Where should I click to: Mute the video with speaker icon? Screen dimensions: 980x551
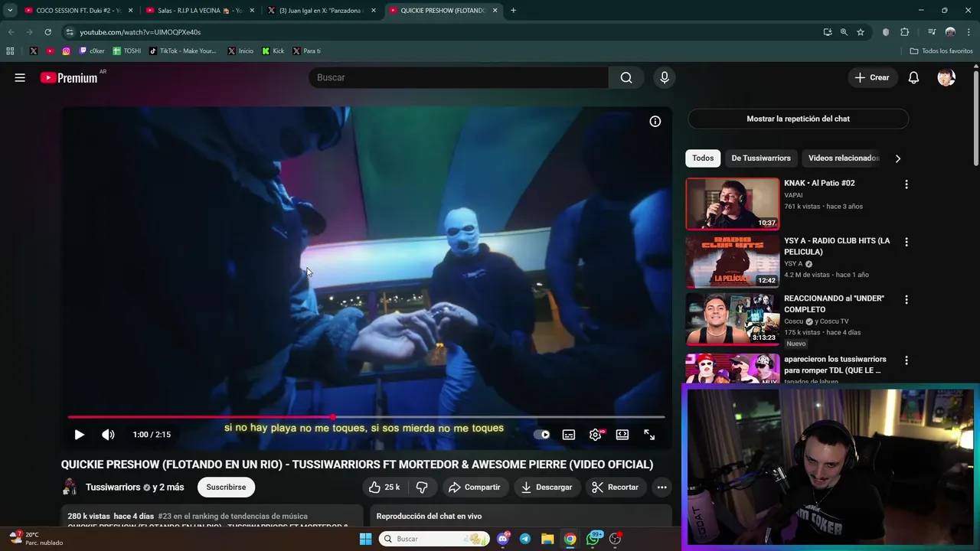click(x=108, y=435)
